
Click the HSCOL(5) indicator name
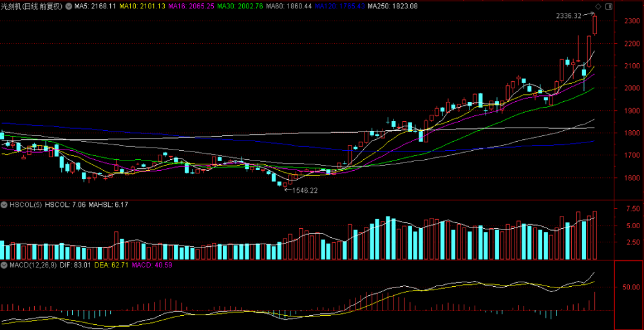(24, 204)
